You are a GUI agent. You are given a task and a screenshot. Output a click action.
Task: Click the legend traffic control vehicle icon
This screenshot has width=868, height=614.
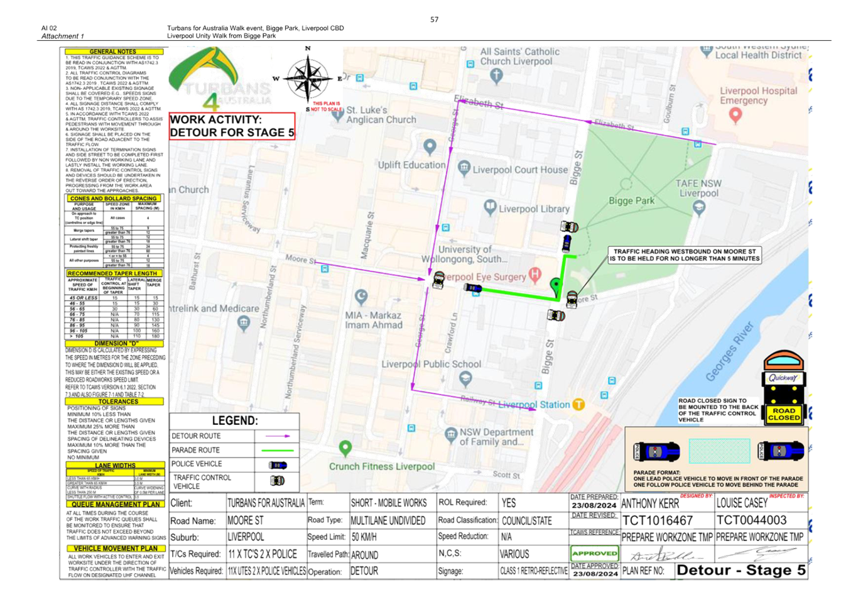(x=278, y=481)
